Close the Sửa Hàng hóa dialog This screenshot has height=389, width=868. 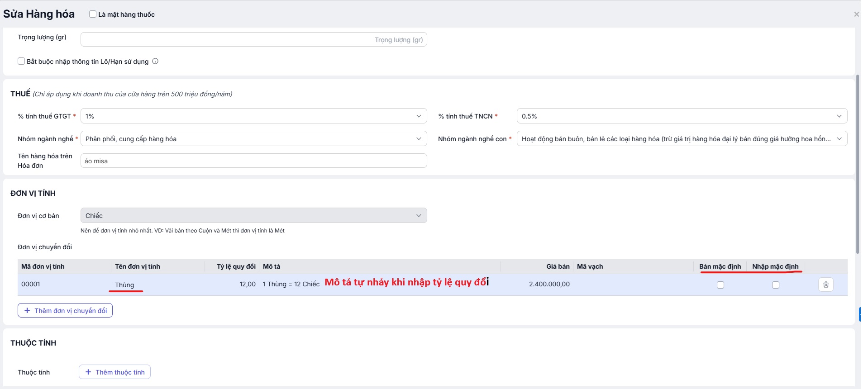click(856, 14)
